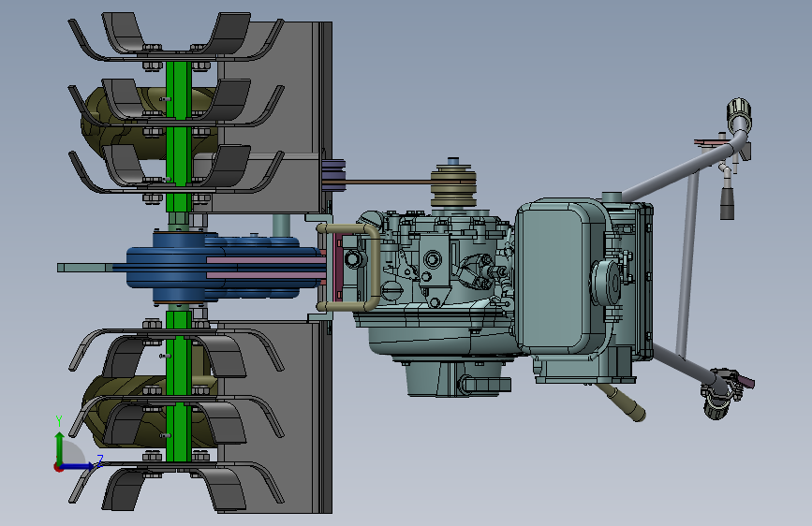The width and height of the screenshot is (812, 526).
Task: Select the flat drag bar protruding left of gearbox
Action: [85, 268]
